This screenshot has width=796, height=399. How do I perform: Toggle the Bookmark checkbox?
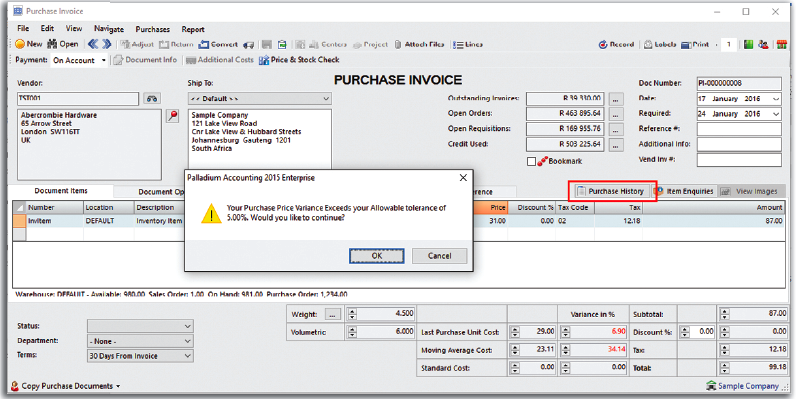point(531,161)
